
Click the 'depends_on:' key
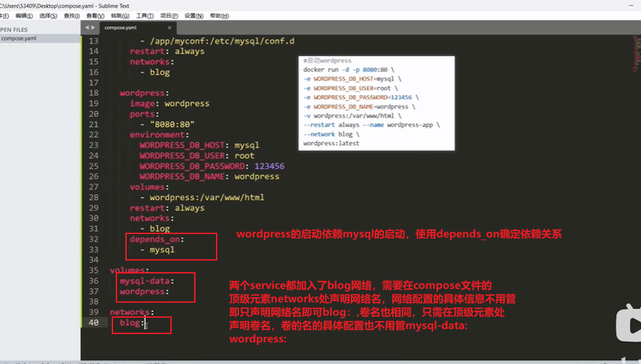[x=157, y=239]
